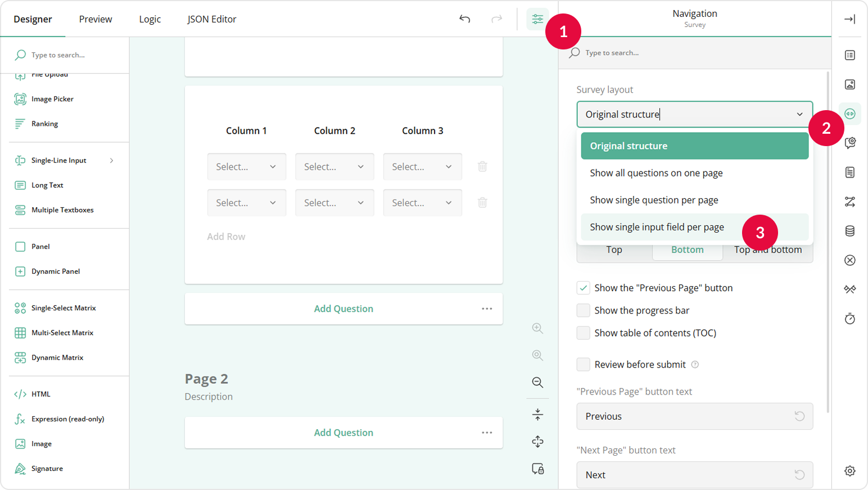
Task: Switch to the JSON Editor tab
Action: [x=211, y=19]
